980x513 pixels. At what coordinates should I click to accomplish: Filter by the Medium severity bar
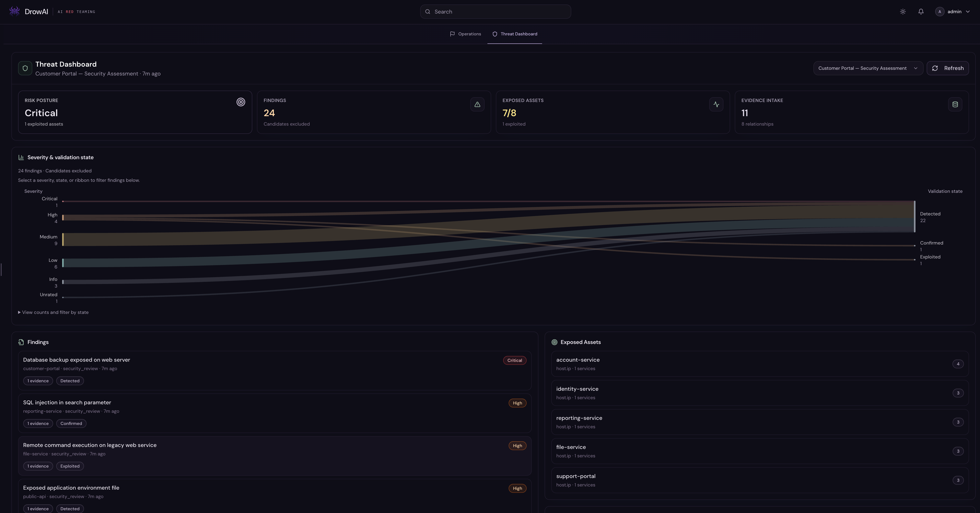click(x=63, y=240)
